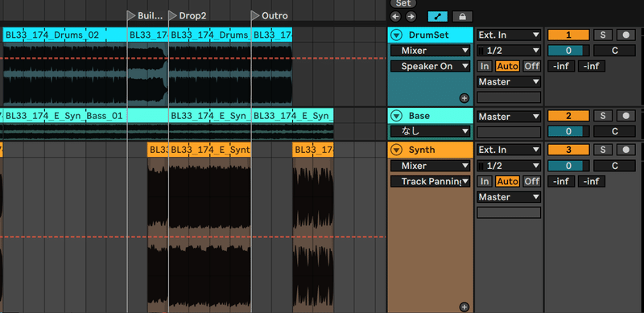This screenshot has height=313, width=644.
Task: Solo the DrumSet track
Action: (x=602, y=35)
